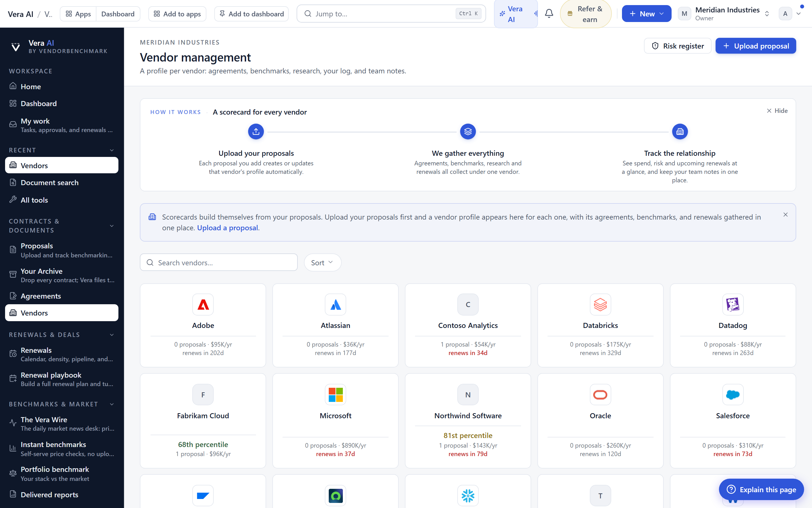Screen dimensions: 812x508
Task: Click Salesforce renews in 73d text
Action: click(733, 454)
